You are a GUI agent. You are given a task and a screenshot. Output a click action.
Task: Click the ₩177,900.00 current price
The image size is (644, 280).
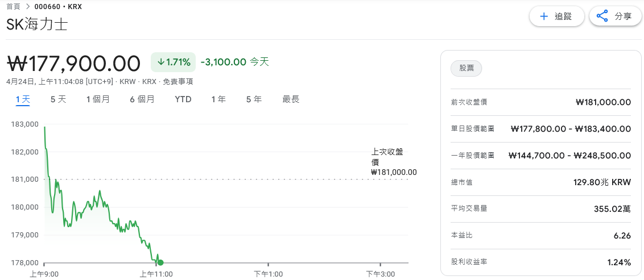74,63
